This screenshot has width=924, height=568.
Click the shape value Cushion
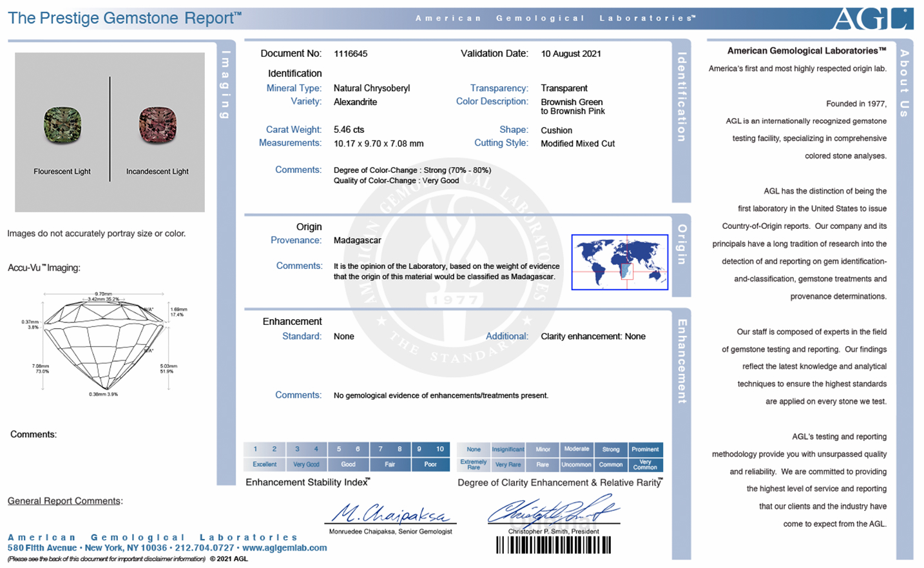pos(557,130)
